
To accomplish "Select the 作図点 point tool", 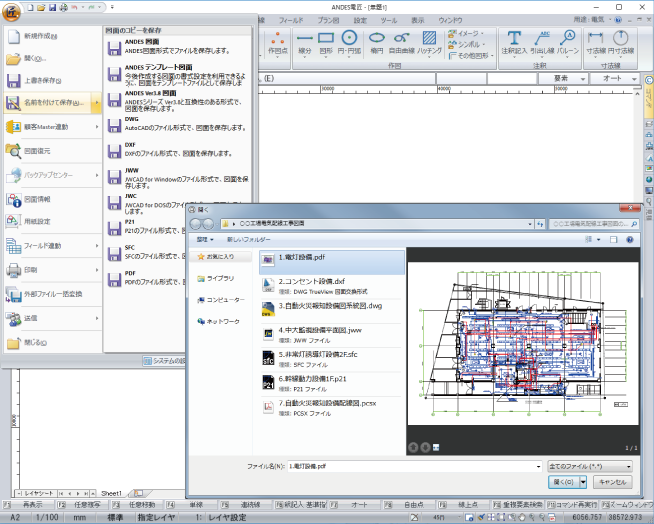I will [x=278, y=43].
